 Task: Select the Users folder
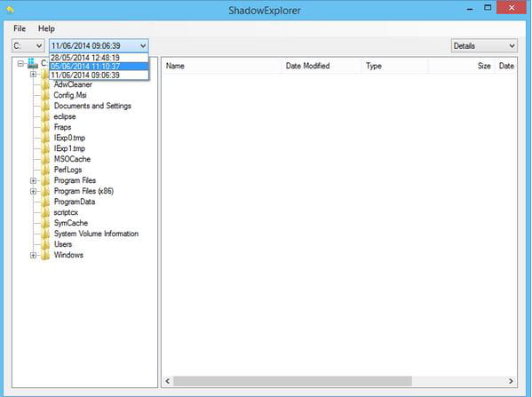pyautogui.click(x=63, y=244)
